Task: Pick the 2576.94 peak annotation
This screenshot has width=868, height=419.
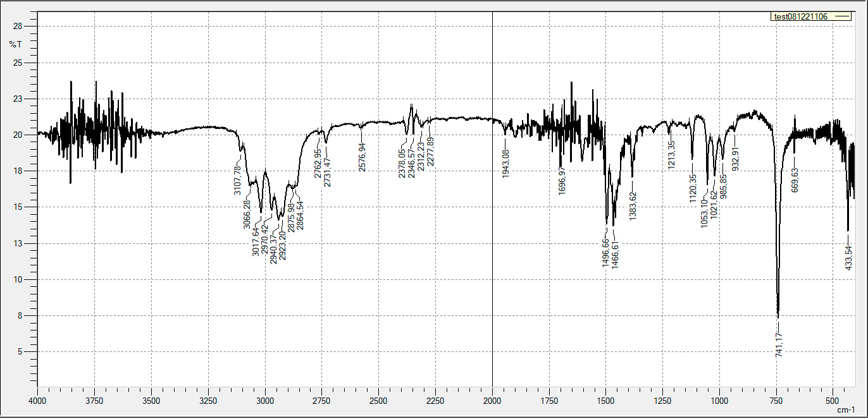Action: pyautogui.click(x=362, y=157)
